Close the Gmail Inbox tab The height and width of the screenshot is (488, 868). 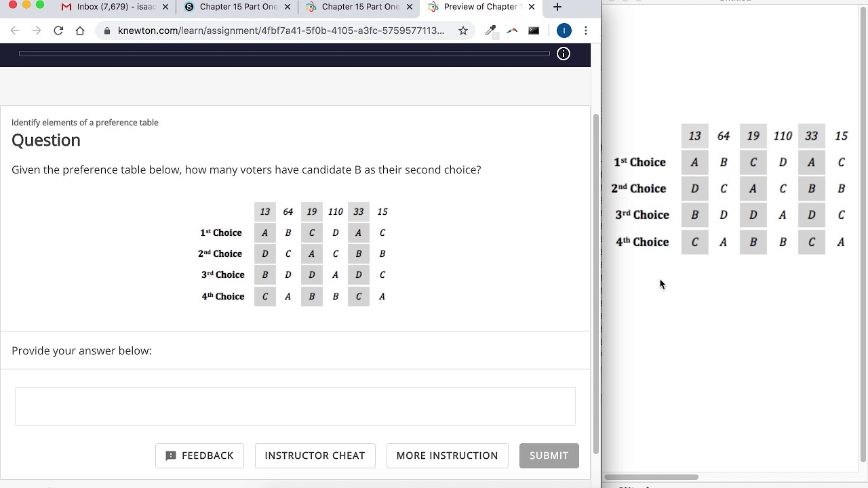[165, 7]
